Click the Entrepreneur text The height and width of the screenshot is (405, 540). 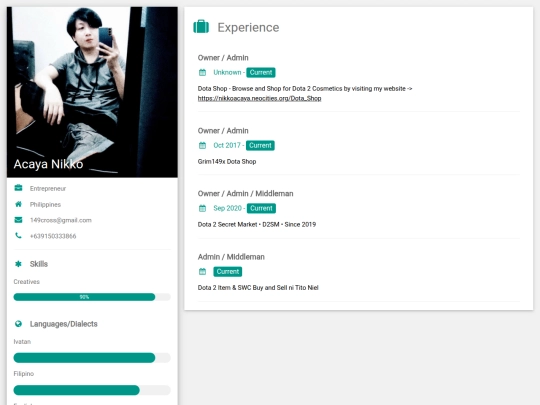point(48,188)
